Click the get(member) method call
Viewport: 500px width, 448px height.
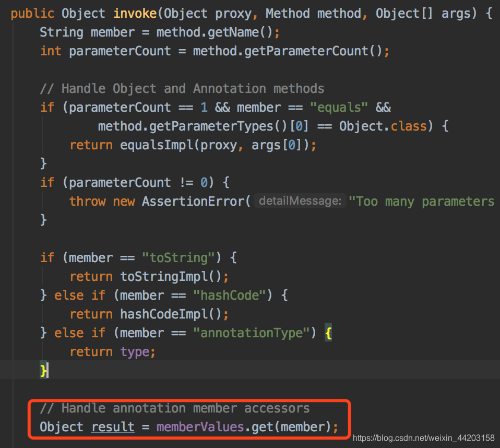point(291,427)
